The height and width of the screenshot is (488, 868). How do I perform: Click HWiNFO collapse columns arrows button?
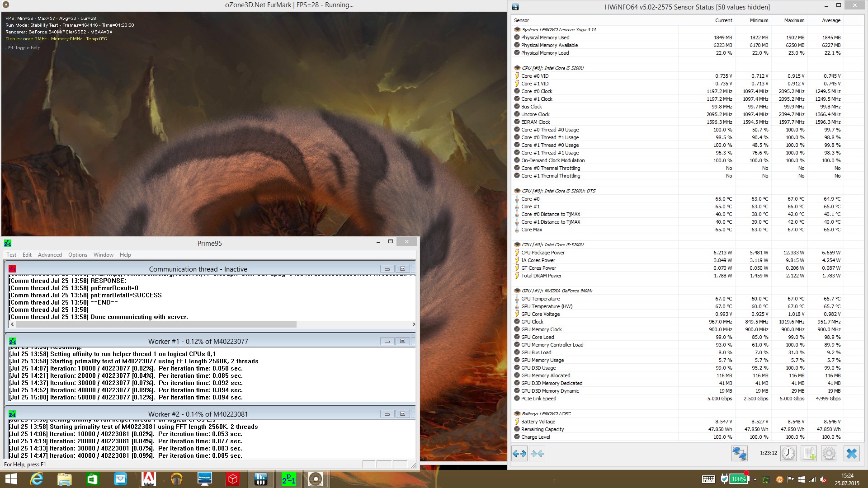(537, 454)
